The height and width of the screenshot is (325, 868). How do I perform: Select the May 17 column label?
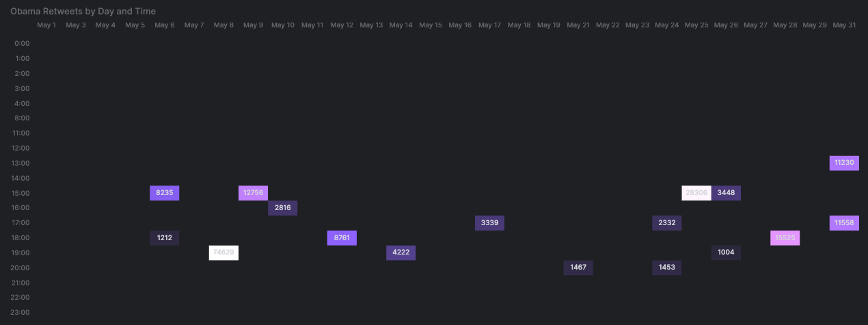(489, 25)
